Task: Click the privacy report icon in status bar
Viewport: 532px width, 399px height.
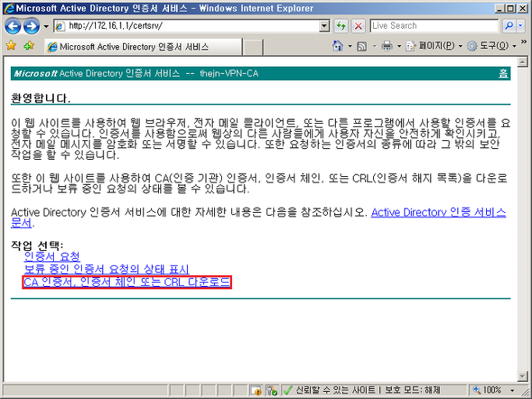Action: [257, 391]
